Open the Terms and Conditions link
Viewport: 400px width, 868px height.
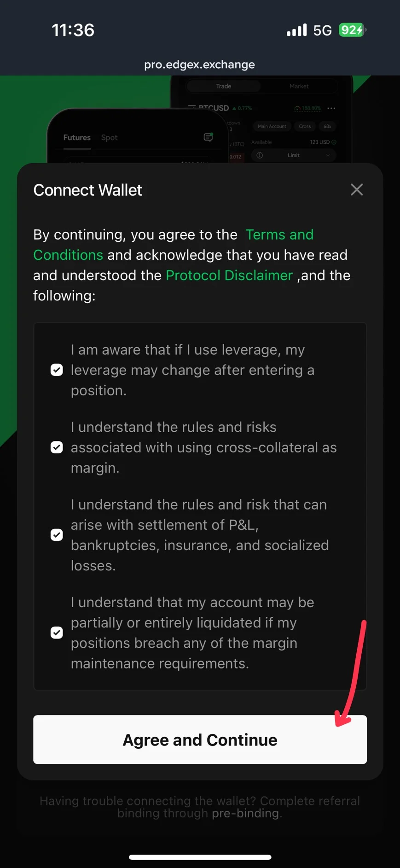click(x=279, y=235)
